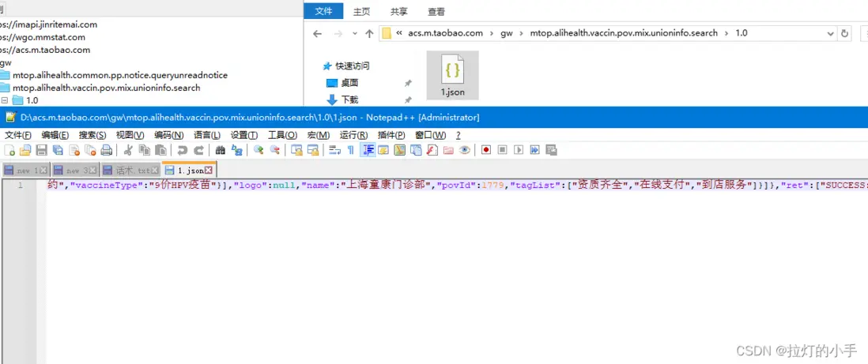Open the 编码(N) menu
This screenshot has width=868, height=364.
(x=169, y=136)
